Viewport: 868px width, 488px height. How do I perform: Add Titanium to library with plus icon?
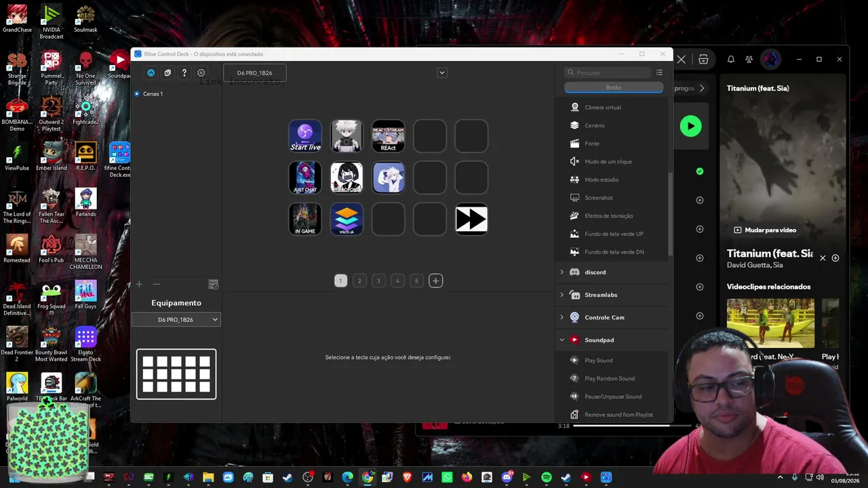coord(835,258)
